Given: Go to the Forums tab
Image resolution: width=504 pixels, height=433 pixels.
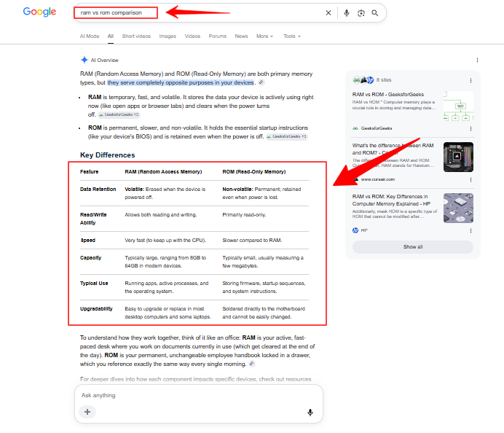Looking at the screenshot, I should 217,36.
